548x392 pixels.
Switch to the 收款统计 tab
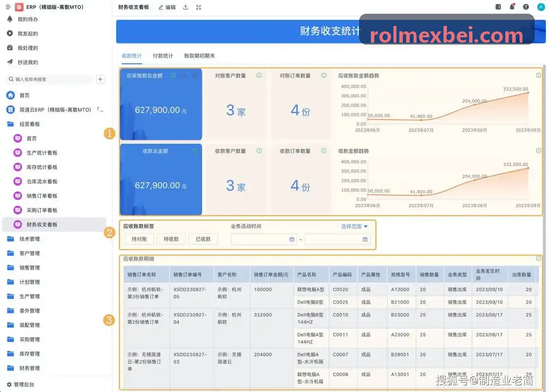pos(132,56)
